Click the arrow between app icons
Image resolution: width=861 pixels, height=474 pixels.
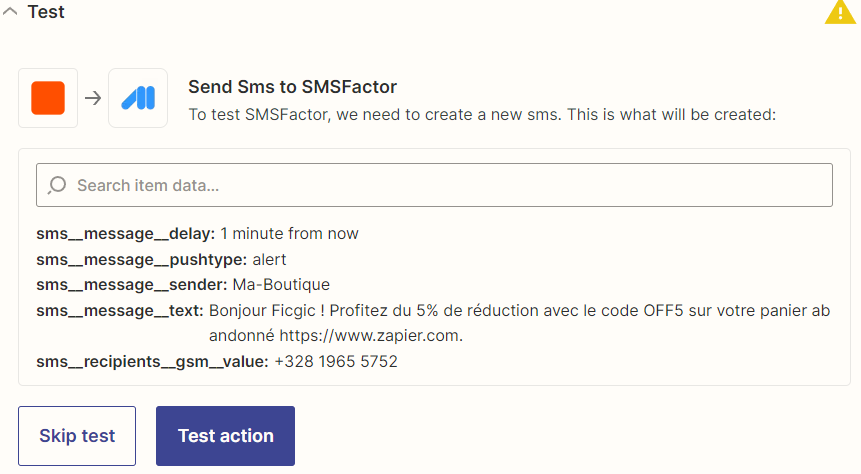[x=93, y=98]
